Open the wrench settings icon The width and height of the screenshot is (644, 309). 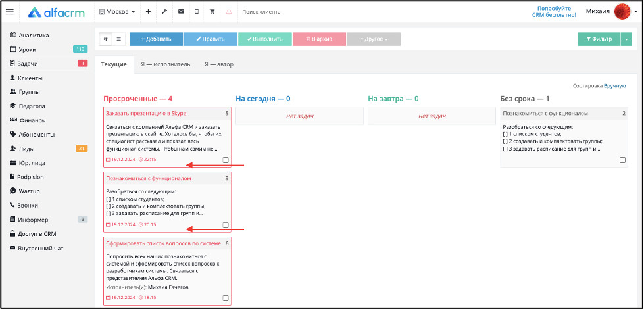pos(164,12)
